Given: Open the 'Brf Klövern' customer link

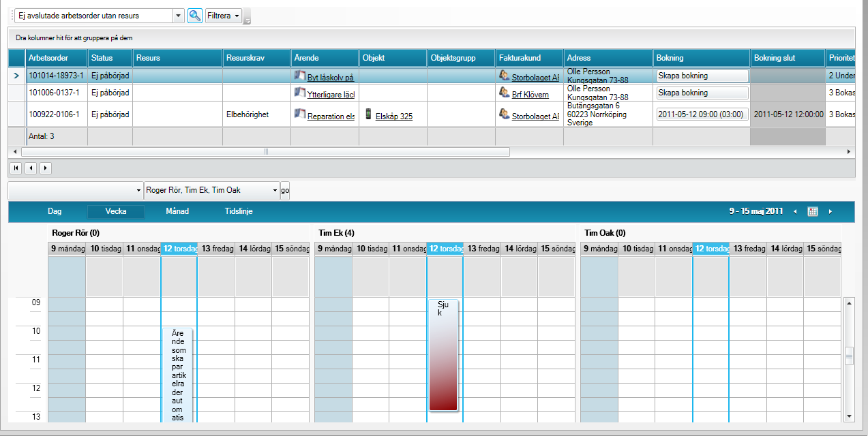Looking at the screenshot, I should click(x=530, y=95).
